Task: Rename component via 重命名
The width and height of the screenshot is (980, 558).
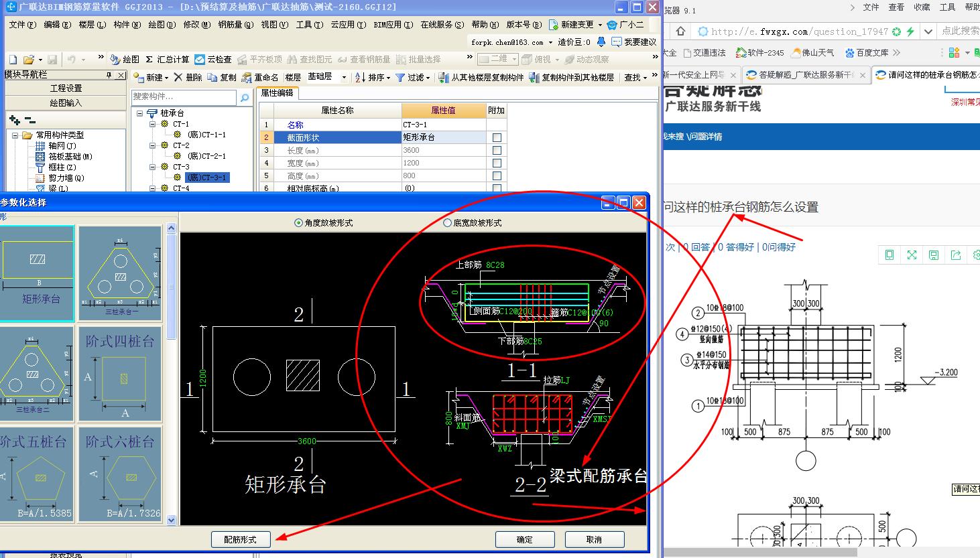Action: tap(260, 78)
